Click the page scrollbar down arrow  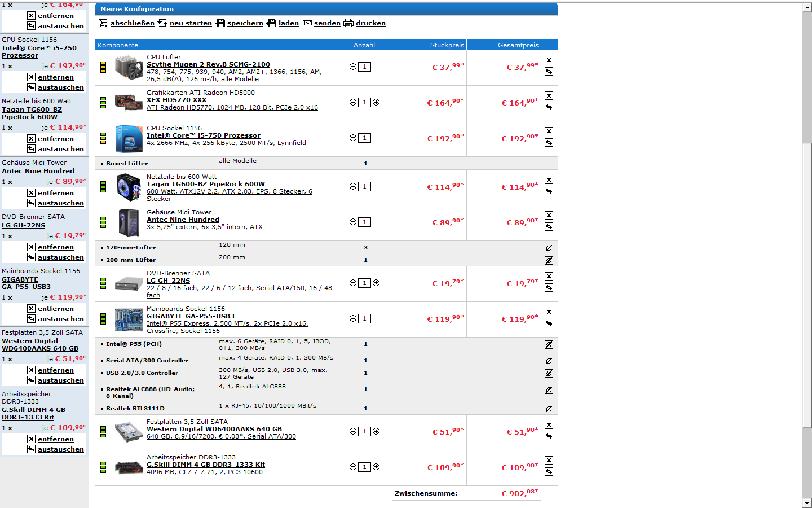click(807, 503)
